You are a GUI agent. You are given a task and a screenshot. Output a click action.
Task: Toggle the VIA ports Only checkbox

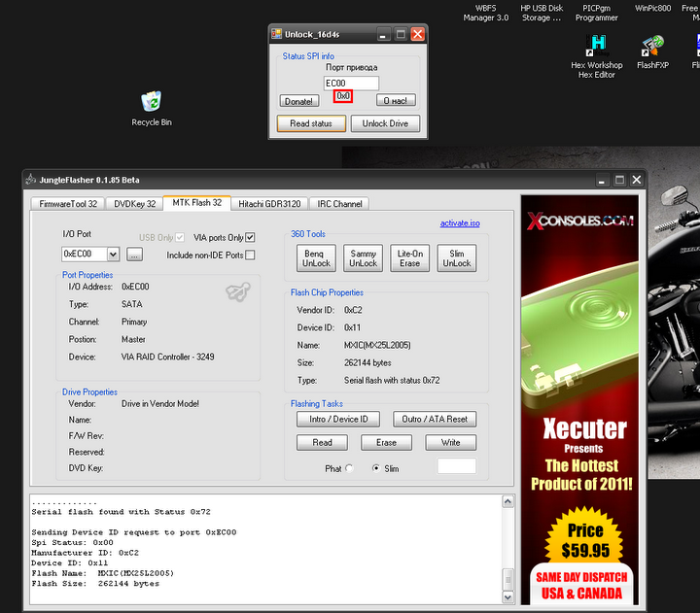point(250,237)
